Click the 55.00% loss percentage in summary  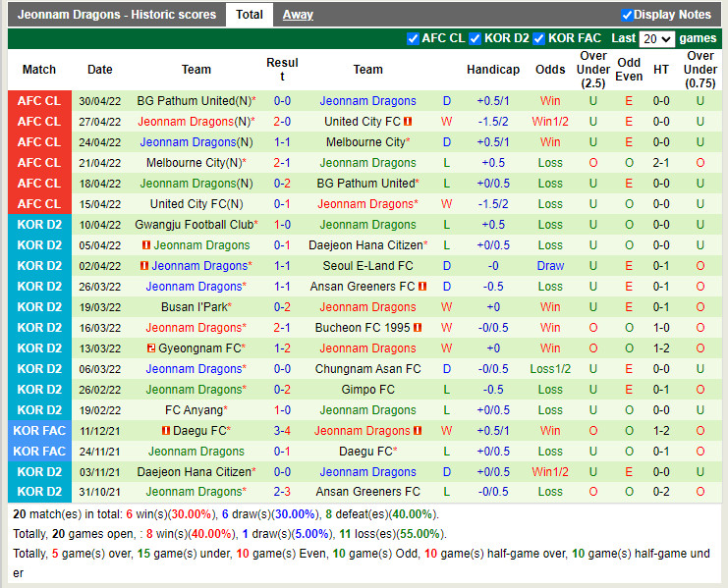point(420,534)
